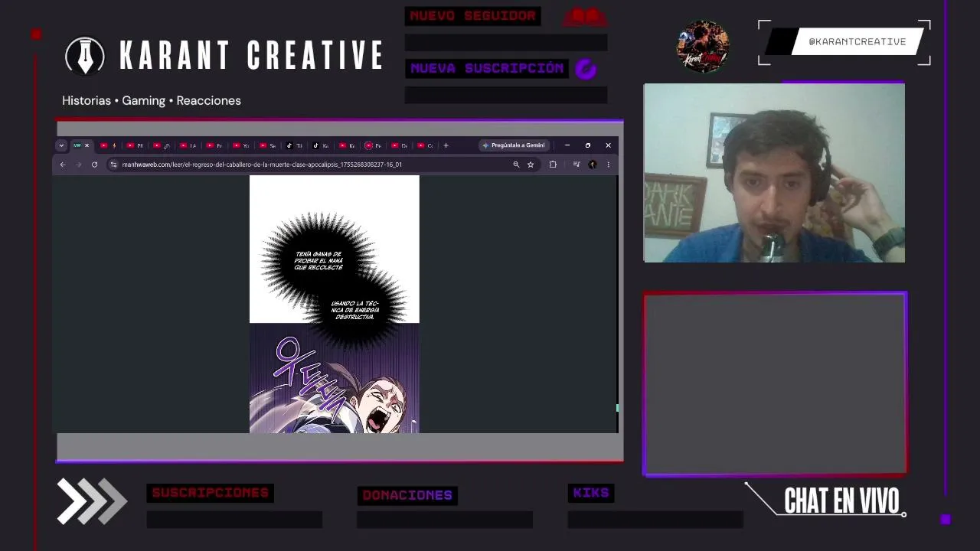The width and height of the screenshot is (980, 551).
Task: Click the KARANT CREATIVE title text
Action: tap(251, 55)
